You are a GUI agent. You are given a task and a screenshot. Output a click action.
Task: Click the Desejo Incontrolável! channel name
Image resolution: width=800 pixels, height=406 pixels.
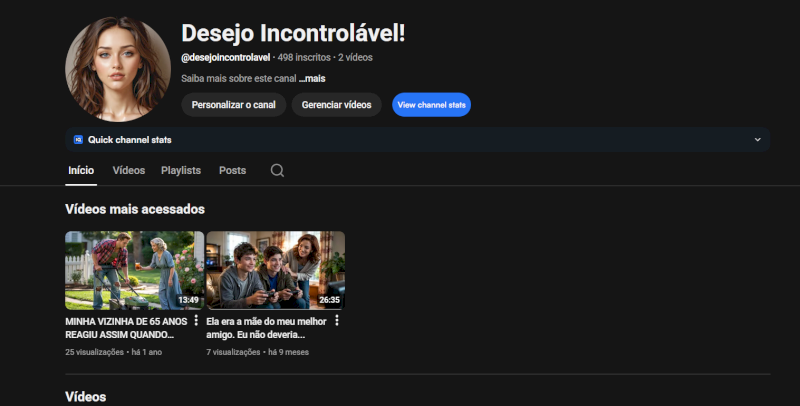293,33
